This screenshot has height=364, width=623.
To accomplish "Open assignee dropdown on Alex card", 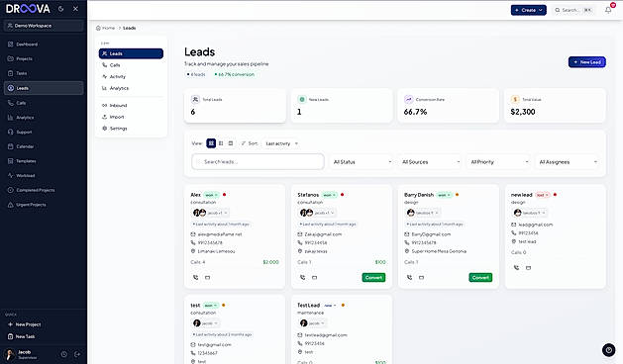I will coord(211,213).
